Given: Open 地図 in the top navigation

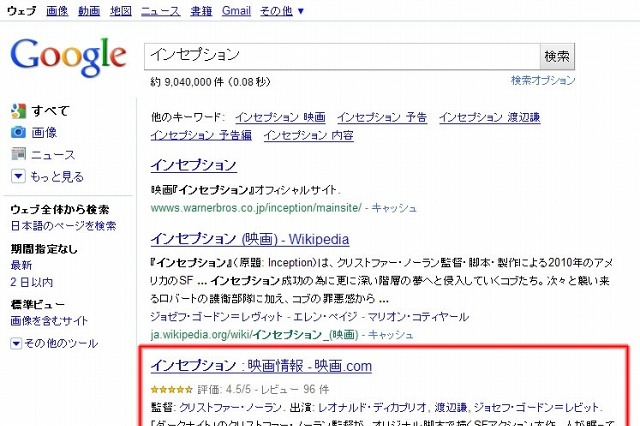Looking at the screenshot, I should 120,10.
